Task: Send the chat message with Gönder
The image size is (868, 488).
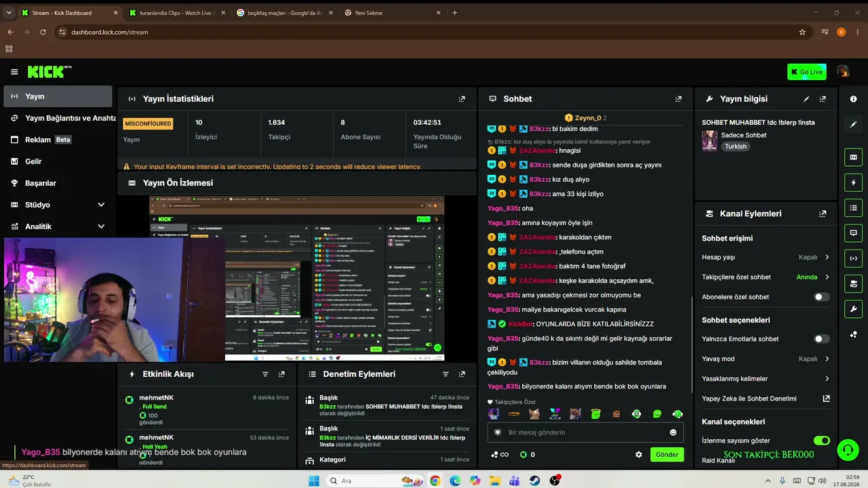Action: 667,455
